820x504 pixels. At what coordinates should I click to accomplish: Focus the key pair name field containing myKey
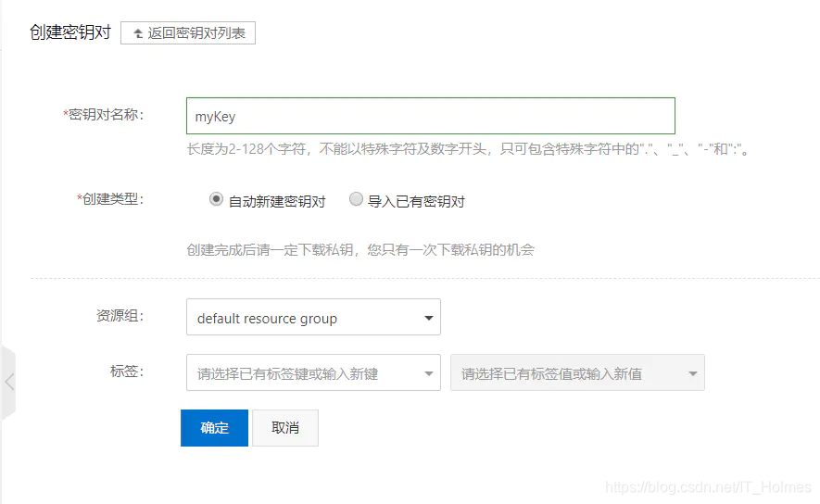pyautogui.click(x=431, y=116)
